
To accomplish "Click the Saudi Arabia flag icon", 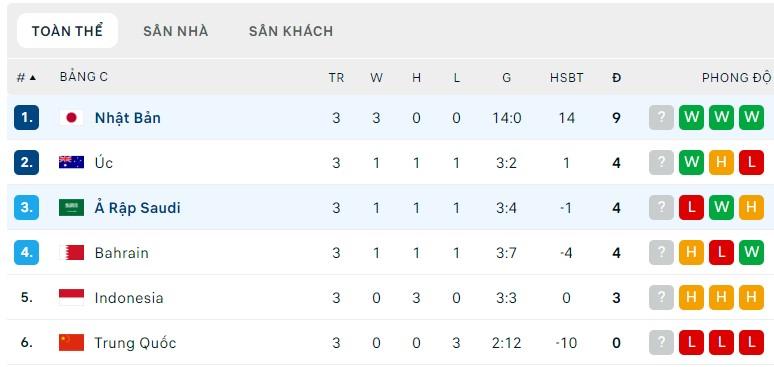I will point(72,207).
